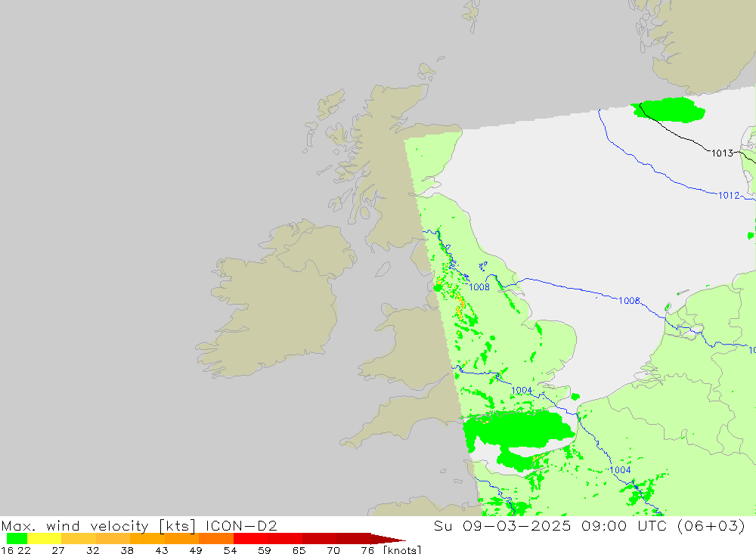Viewport: 756px width, 554px height.
Task: Click the '1012' blue isobar label
Action: [729, 195]
